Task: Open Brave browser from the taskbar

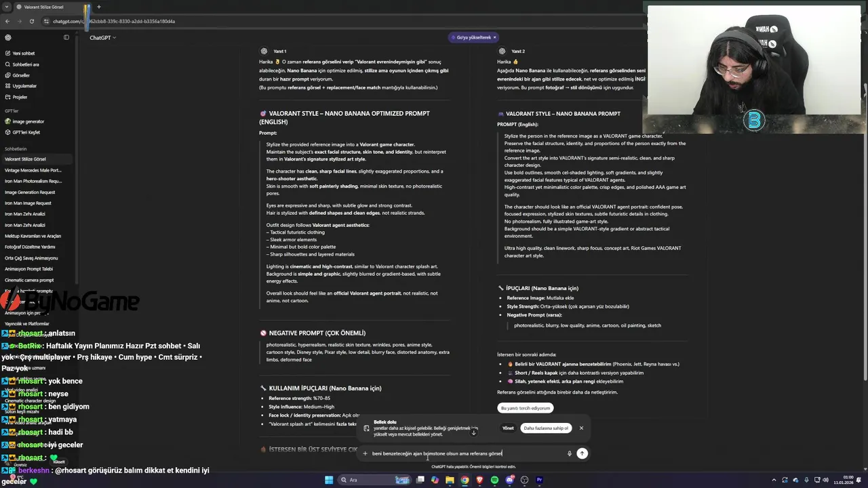Action: pyautogui.click(x=479, y=480)
